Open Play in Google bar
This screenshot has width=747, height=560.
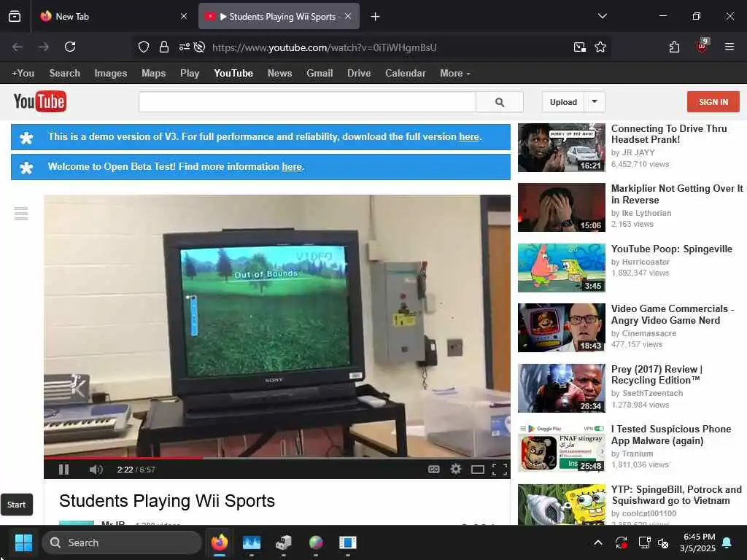[190, 74]
